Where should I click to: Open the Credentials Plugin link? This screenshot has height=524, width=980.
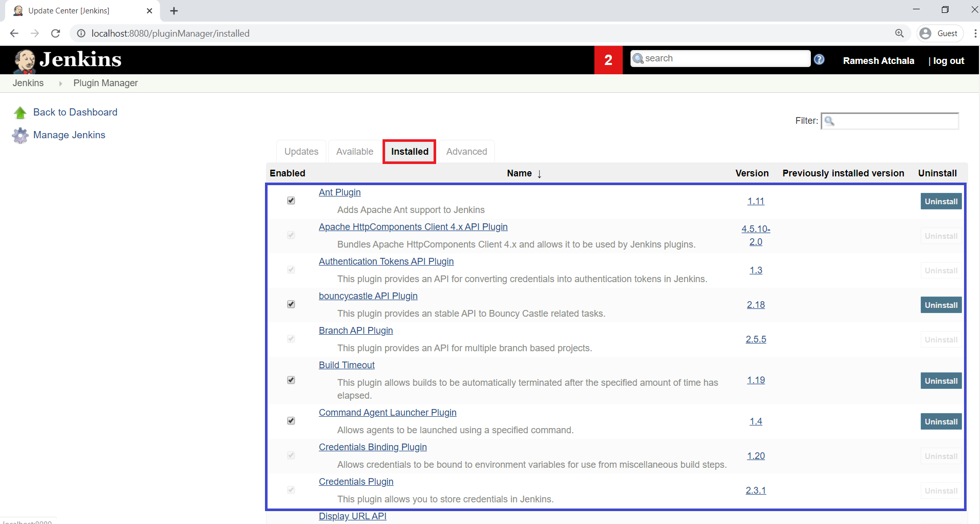[356, 482]
